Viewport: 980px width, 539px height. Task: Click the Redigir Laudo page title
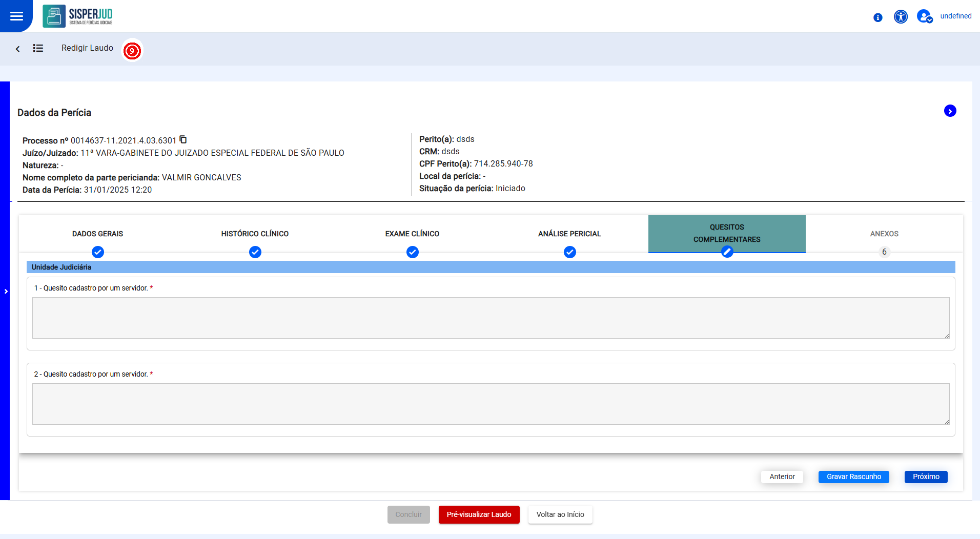[87, 48]
